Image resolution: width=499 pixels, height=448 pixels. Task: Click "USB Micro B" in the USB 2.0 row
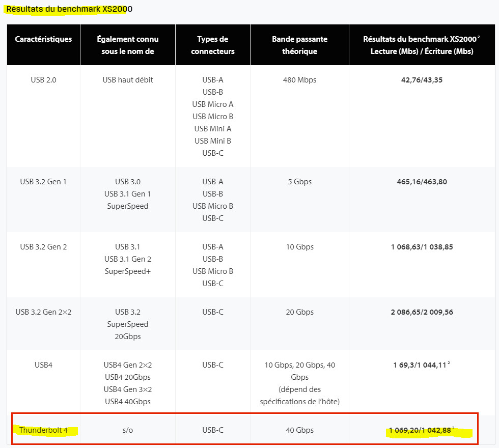(x=213, y=117)
